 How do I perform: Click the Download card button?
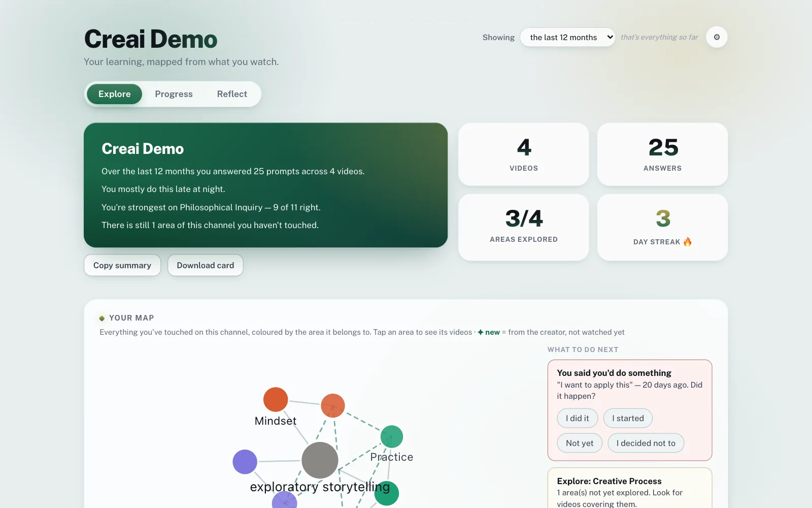pos(206,265)
